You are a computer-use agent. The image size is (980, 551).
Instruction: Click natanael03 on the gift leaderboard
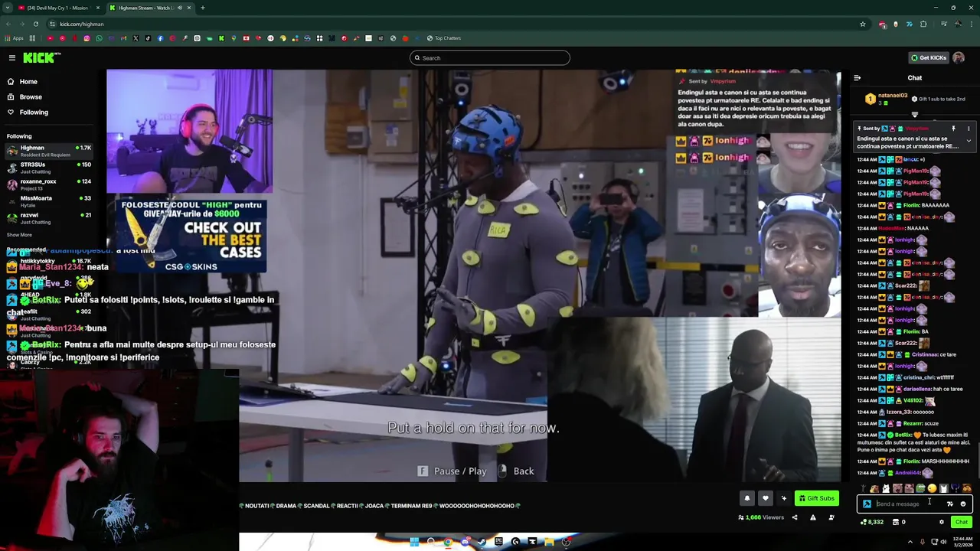click(893, 96)
